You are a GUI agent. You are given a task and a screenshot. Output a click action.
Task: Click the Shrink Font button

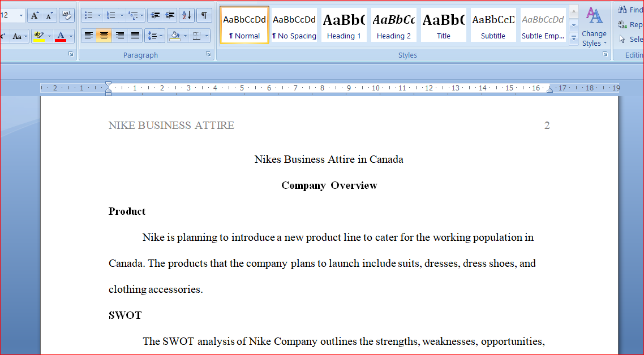click(49, 16)
